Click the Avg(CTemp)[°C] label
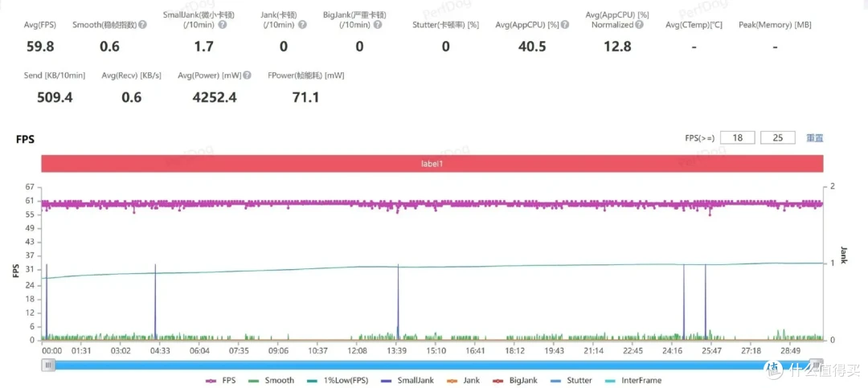The image size is (868, 388). 694,25
